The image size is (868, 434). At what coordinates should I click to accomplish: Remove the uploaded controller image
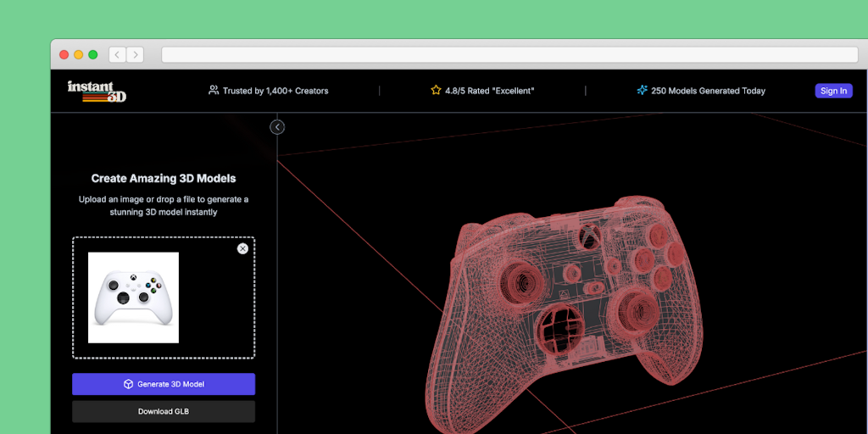click(x=242, y=248)
